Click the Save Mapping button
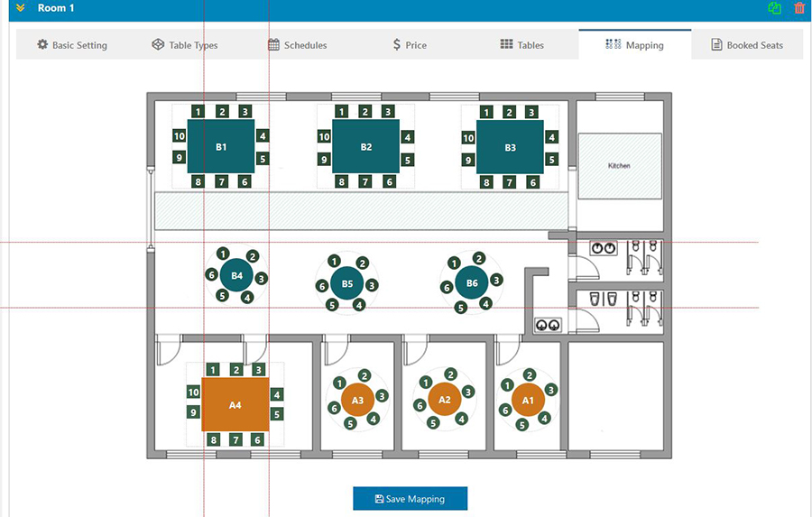 tap(411, 498)
